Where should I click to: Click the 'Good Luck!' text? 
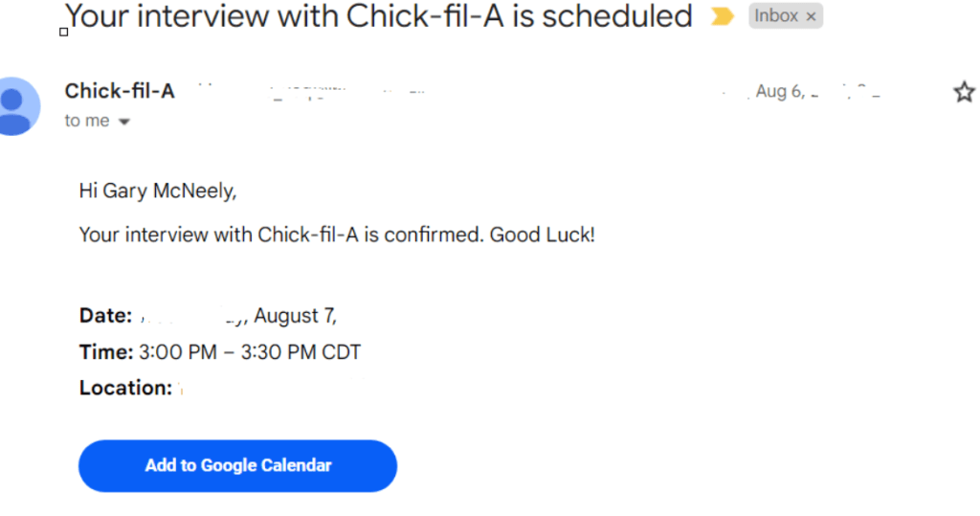click(543, 235)
